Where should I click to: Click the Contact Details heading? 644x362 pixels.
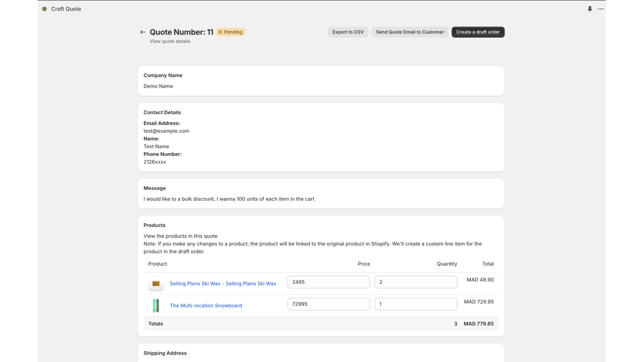(162, 113)
